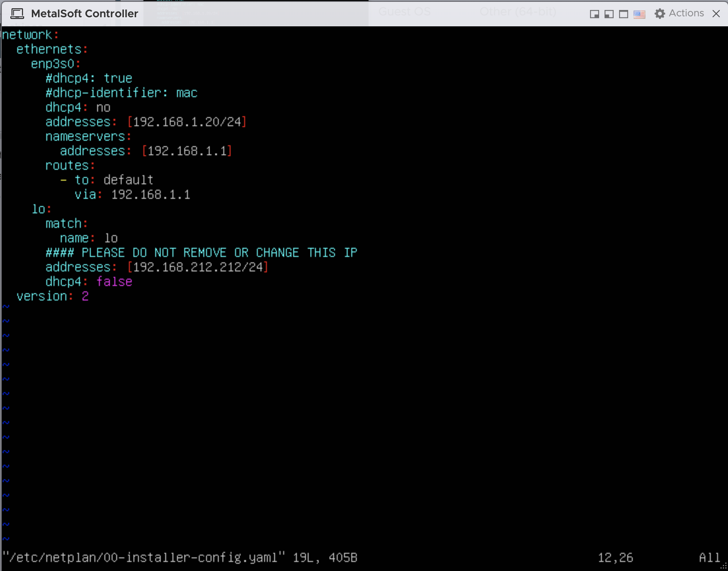
Task: Dock console to bottom-right corner icon
Action: click(594, 14)
